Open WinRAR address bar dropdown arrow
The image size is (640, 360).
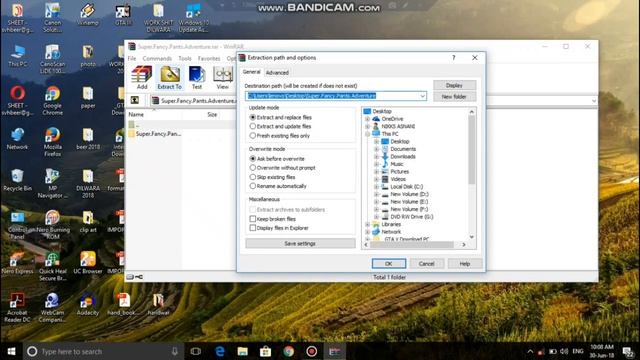click(x=594, y=100)
